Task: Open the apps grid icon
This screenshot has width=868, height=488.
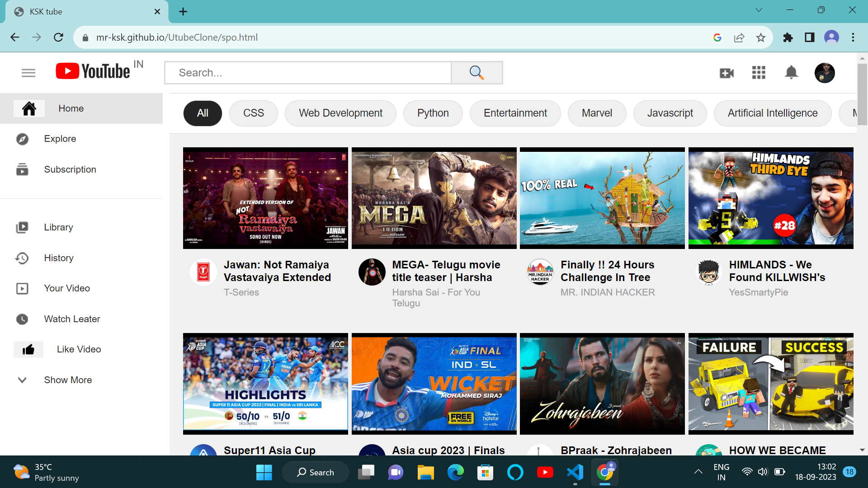Action: click(x=758, y=72)
